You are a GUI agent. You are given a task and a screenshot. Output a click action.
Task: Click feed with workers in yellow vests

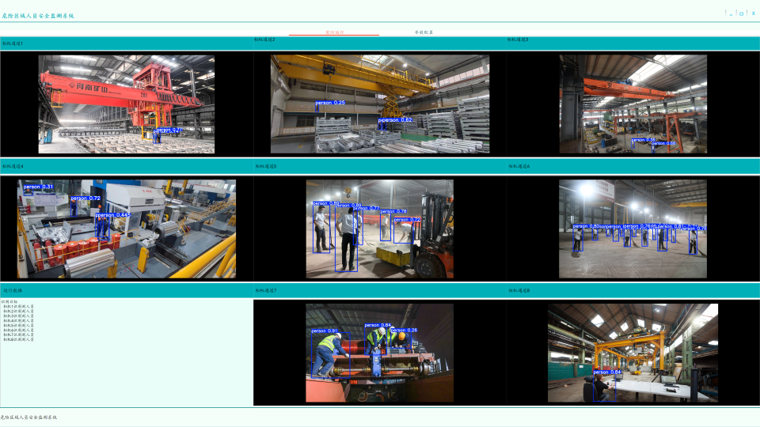click(380, 353)
